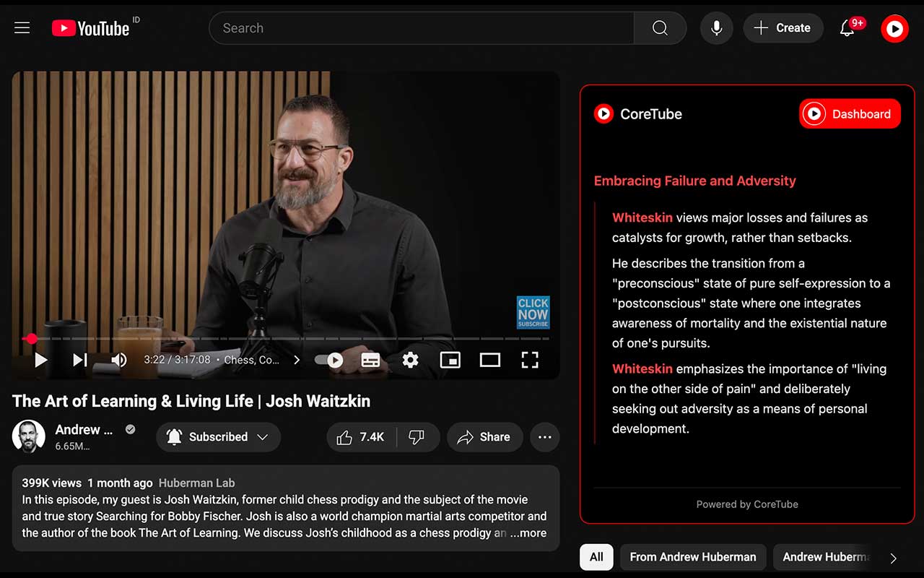Open the playback settings gear

pyautogui.click(x=410, y=359)
